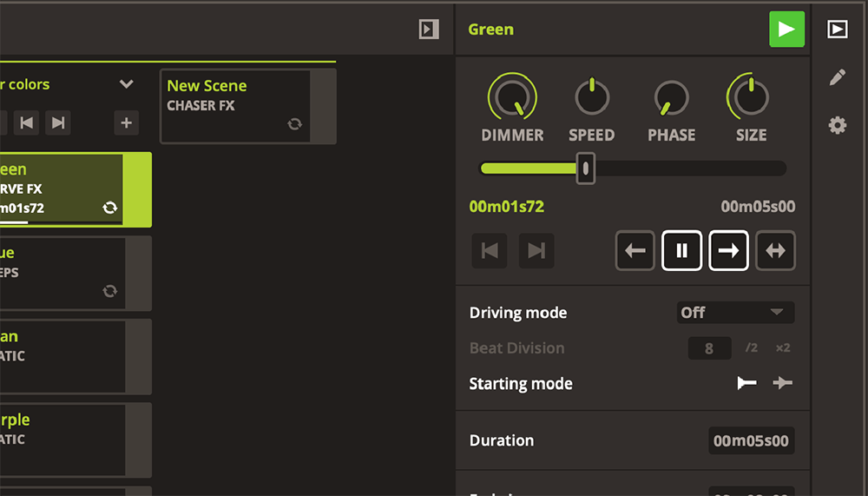The height and width of the screenshot is (496, 868).
Task: Collapse the panel with the top bar arrow icon
Action: tap(429, 30)
